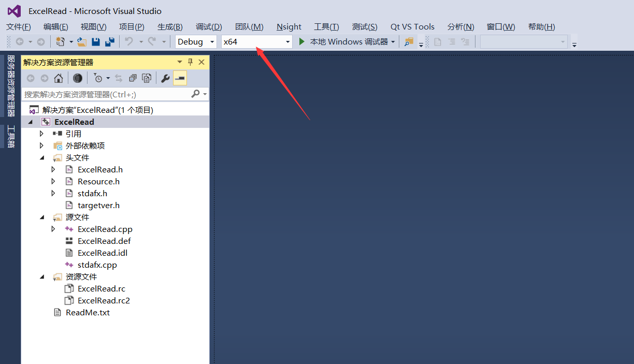Expand the 外部依赖项 node
The height and width of the screenshot is (364, 634).
pos(41,145)
